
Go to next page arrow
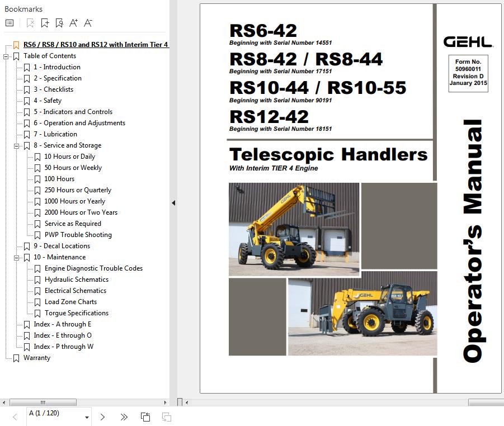(102, 416)
